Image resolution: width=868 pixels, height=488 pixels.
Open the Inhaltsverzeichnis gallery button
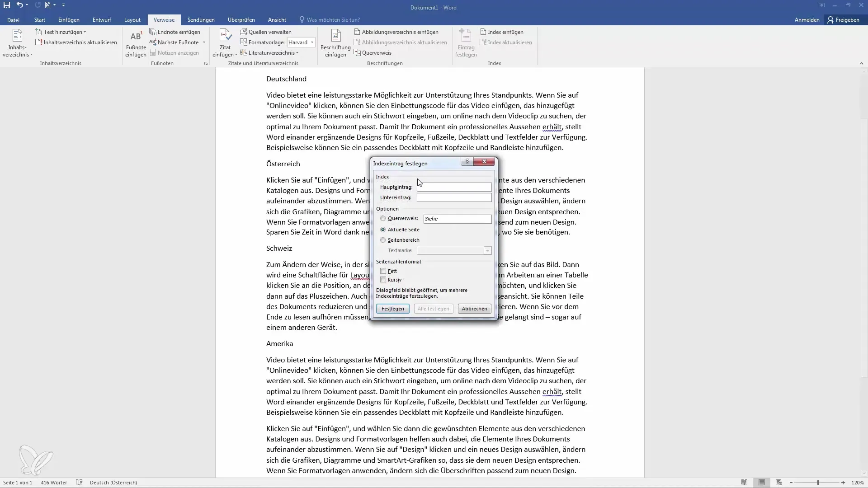pos(17,43)
